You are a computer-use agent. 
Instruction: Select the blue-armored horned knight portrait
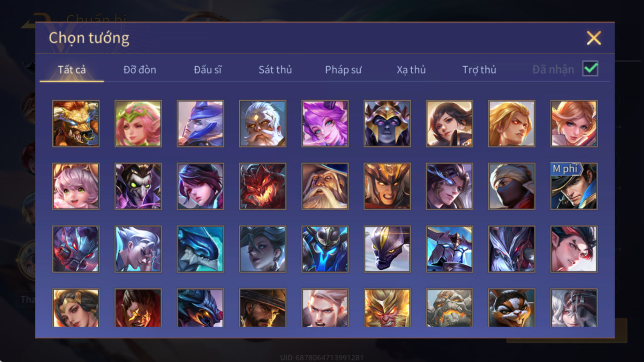(325, 249)
